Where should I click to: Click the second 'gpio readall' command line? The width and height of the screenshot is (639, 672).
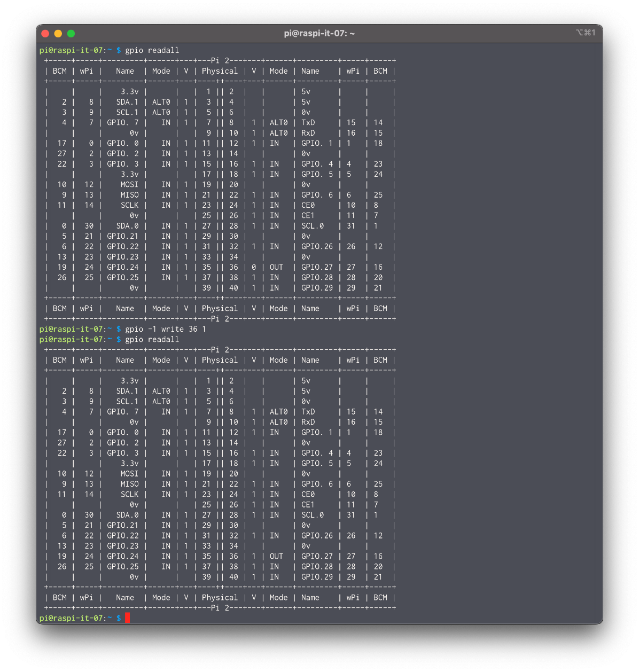coord(152,339)
